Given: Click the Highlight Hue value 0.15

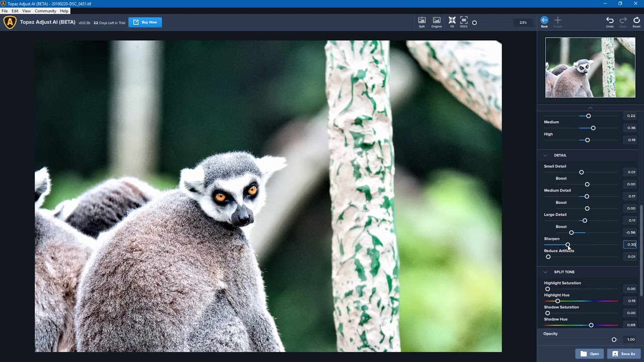Looking at the screenshot, I should tap(630, 301).
